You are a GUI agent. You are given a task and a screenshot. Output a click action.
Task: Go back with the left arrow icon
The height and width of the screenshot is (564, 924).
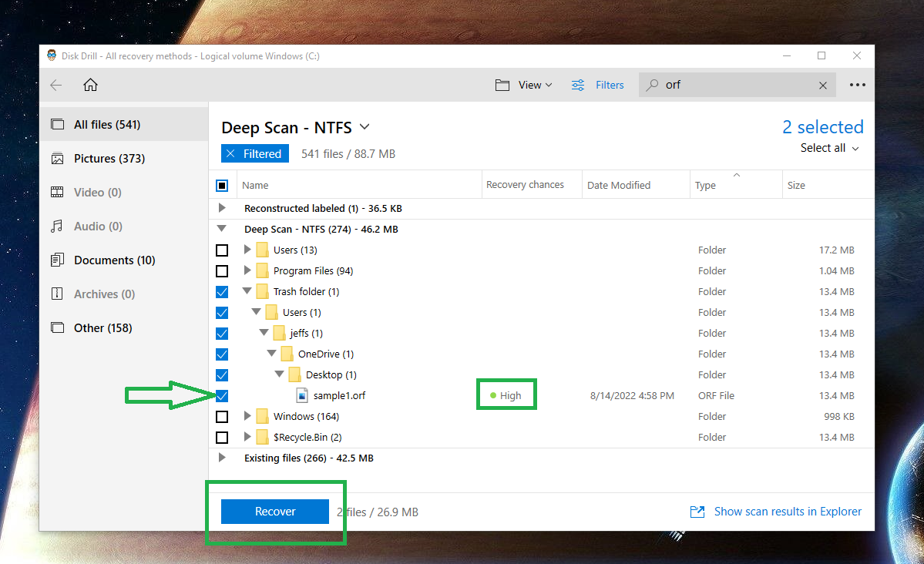click(56, 85)
